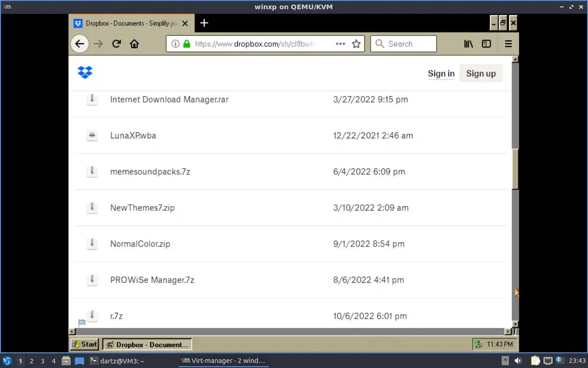Go to the Home page icon
Viewport: 588px width, 368px height.
coord(134,44)
